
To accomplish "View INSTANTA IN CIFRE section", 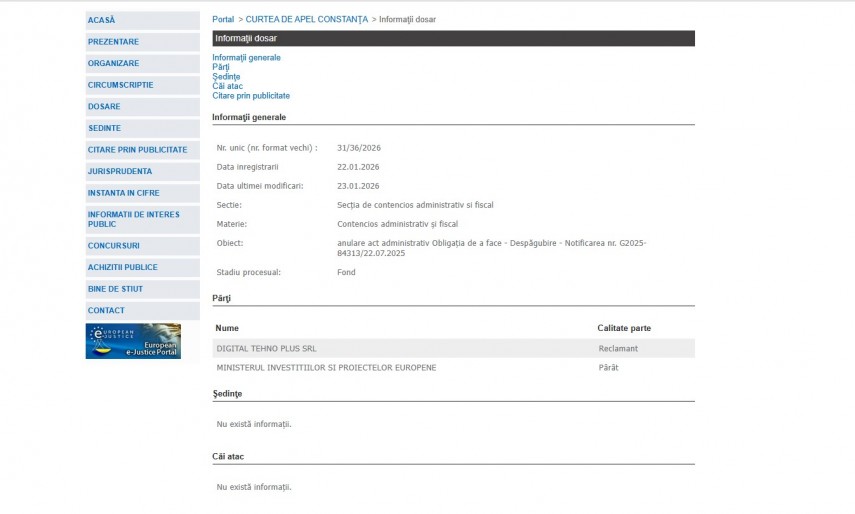I will pyautogui.click(x=123, y=193).
